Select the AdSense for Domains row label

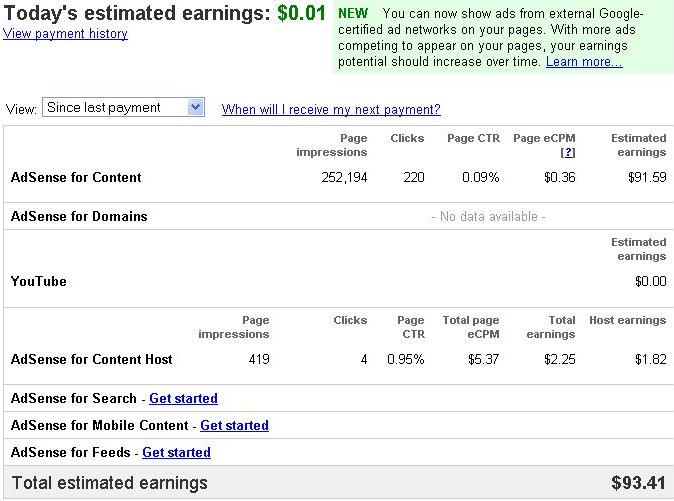79,217
